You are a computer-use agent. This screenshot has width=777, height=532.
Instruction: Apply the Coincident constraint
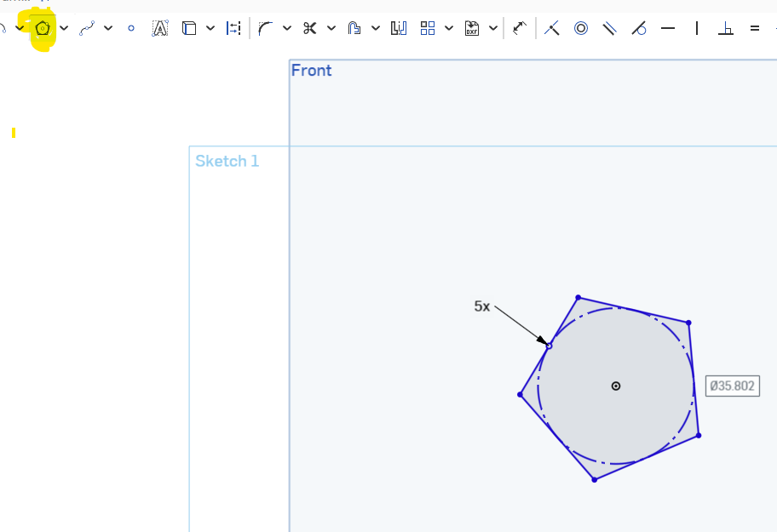552,28
